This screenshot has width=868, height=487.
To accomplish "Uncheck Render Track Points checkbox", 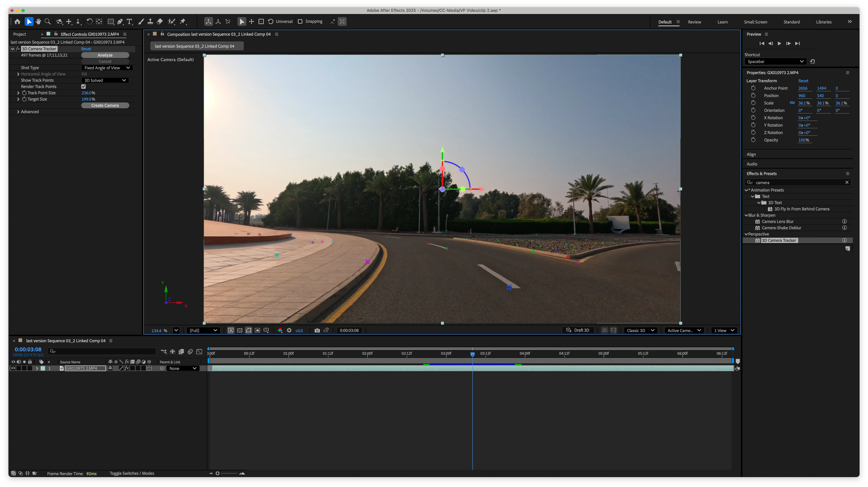I will click(83, 87).
